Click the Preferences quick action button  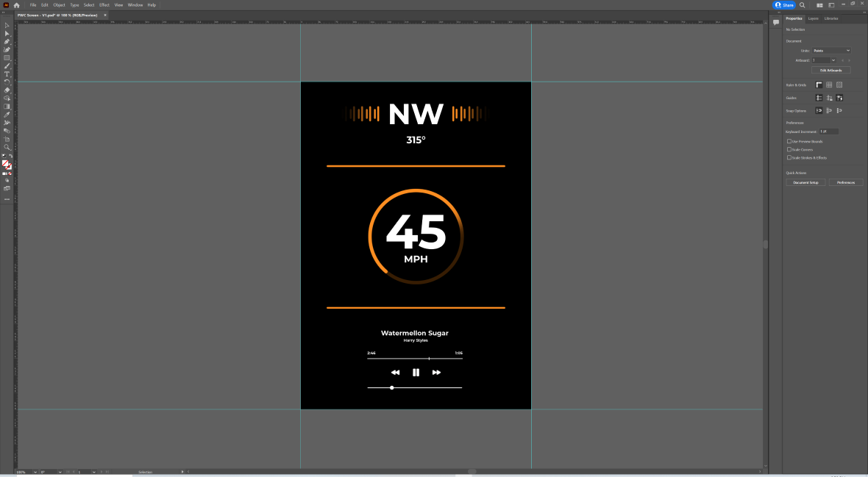pos(845,182)
